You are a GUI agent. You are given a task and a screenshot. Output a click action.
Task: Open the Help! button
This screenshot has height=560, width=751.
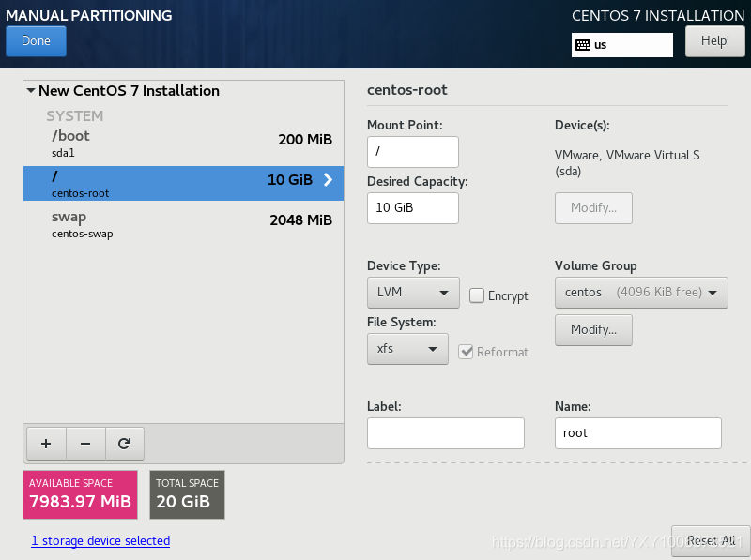[715, 41]
